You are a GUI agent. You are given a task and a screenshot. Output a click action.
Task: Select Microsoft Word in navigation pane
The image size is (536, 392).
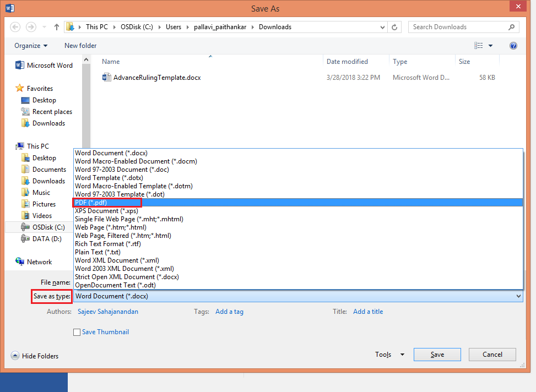coord(44,66)
